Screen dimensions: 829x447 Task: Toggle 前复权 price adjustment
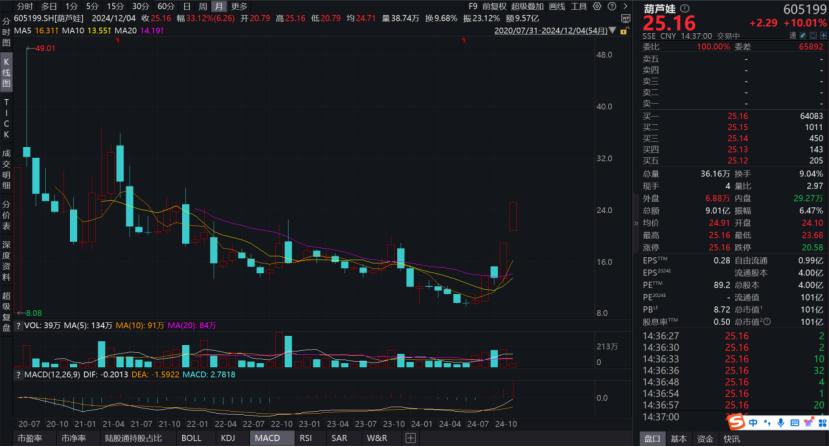tap(493, 6)
